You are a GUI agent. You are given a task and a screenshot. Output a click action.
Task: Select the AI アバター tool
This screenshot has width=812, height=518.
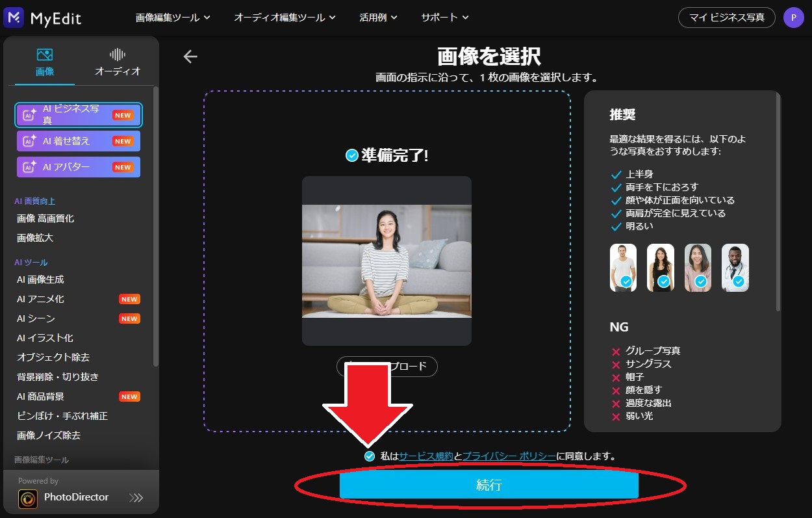[x=79, y=167]
